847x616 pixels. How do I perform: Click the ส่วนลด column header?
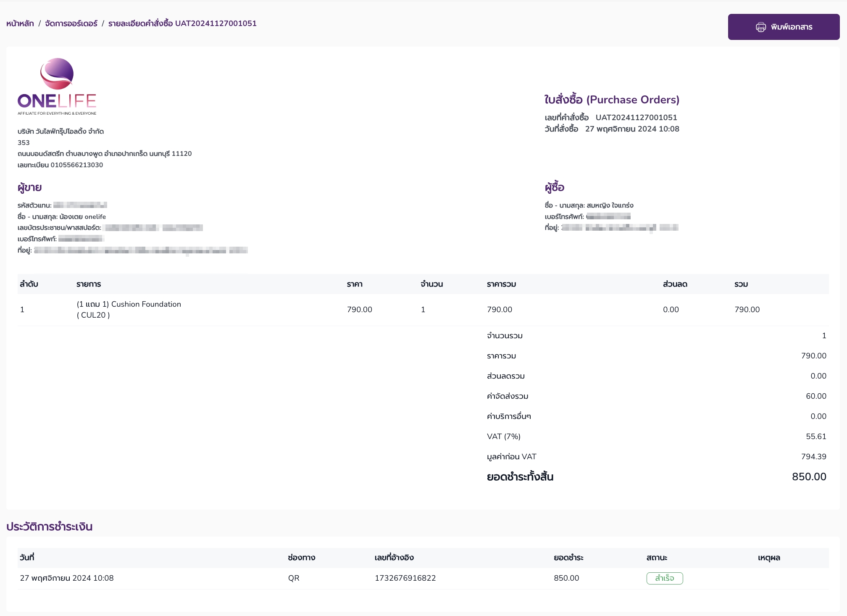[x=675, y=284]
